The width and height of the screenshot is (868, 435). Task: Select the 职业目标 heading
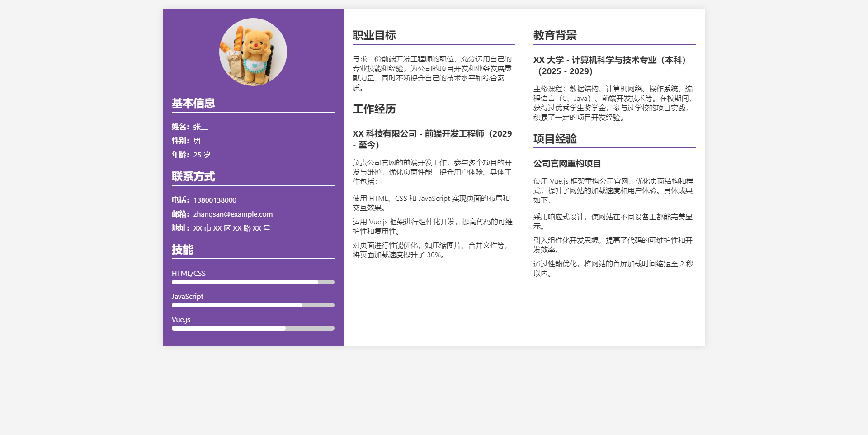[x=374, y=35]
